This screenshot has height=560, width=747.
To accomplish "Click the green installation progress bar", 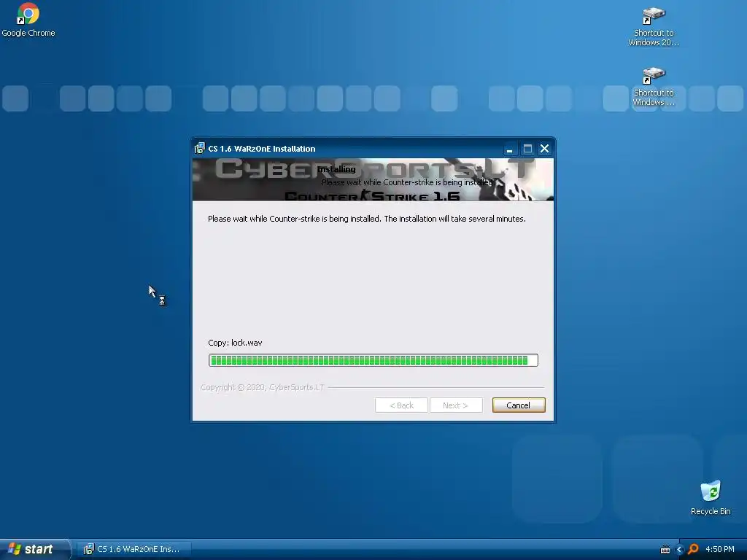I will click(373, 360).
